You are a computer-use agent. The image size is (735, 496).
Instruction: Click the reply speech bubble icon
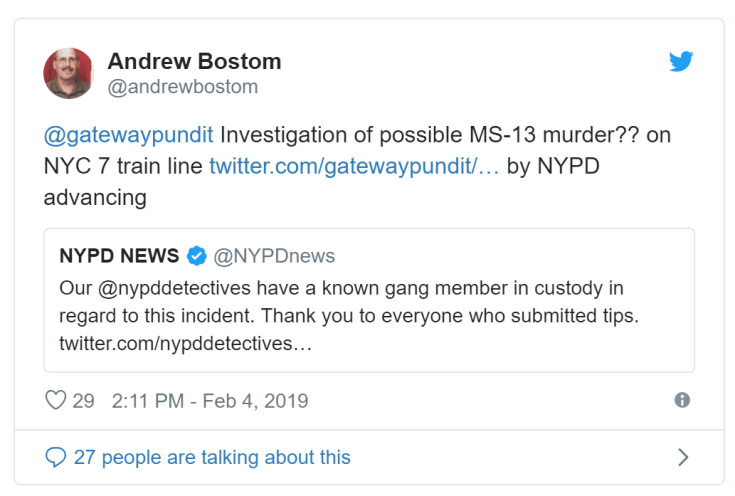coord(56,458)
